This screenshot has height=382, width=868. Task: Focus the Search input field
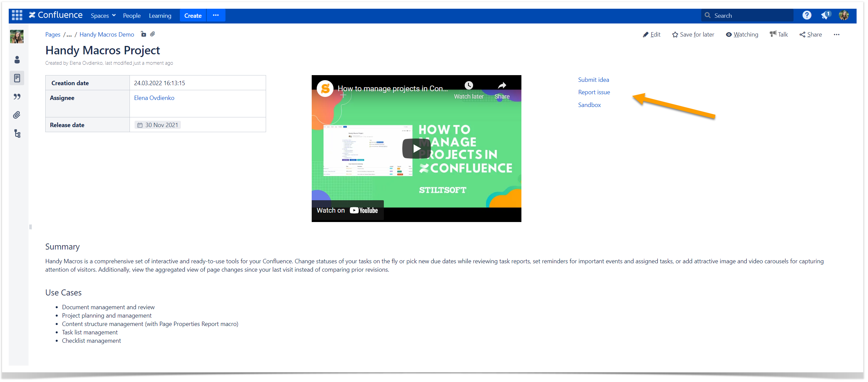click(747, 15)
